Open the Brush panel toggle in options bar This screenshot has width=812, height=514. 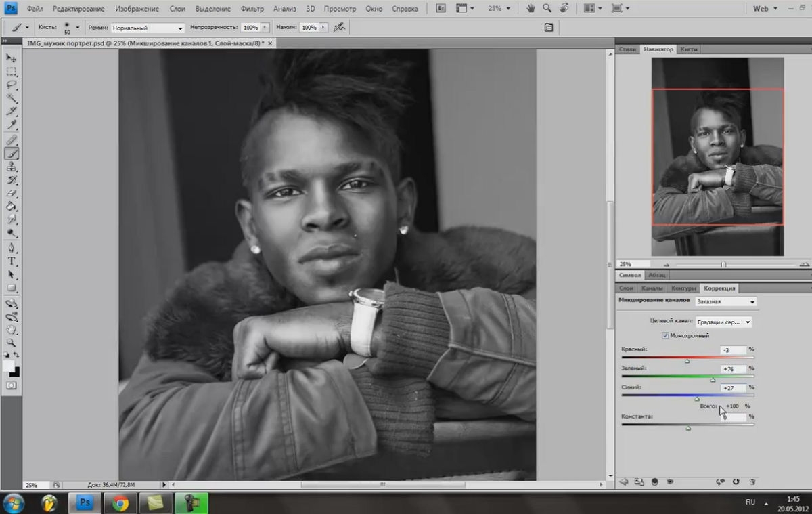click(x=549, y=28)
